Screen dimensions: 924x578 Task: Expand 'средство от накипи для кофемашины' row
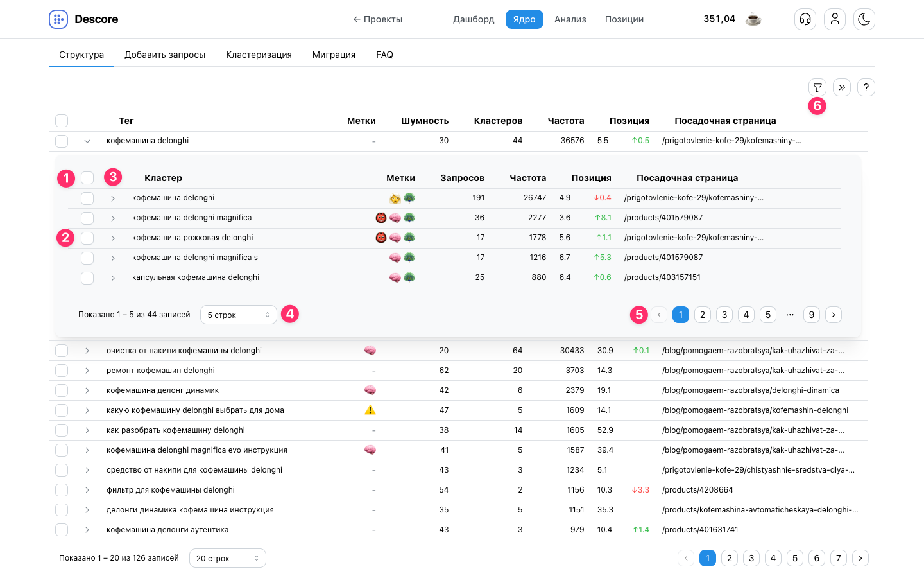(87, 470)
